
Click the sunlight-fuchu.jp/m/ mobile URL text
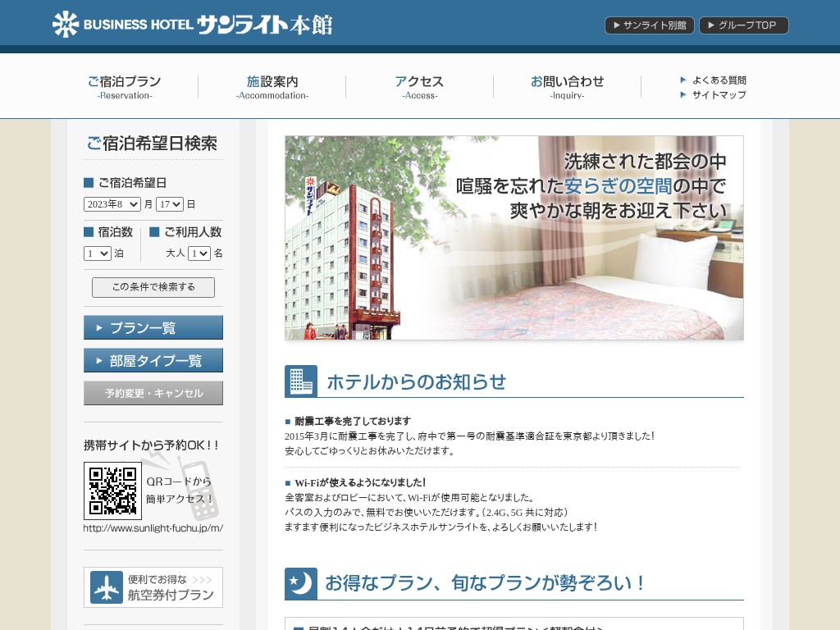[153, 528]
